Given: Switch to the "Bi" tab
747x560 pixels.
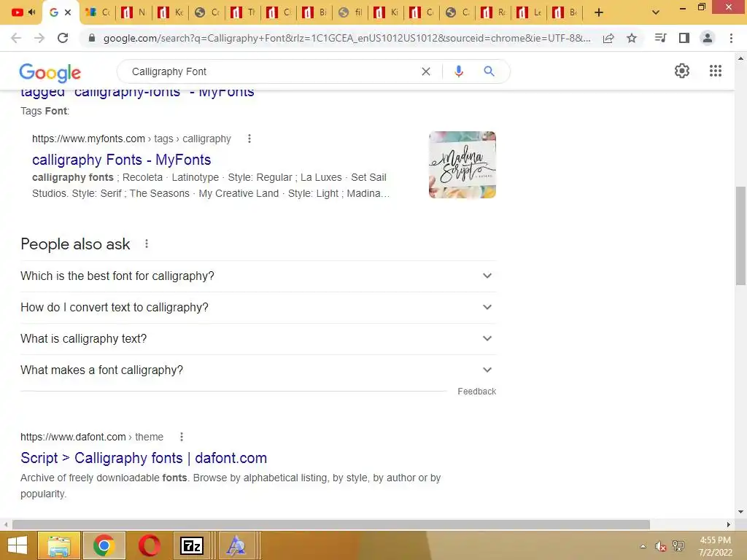Looking at the screenshot, I should [314, 12].
